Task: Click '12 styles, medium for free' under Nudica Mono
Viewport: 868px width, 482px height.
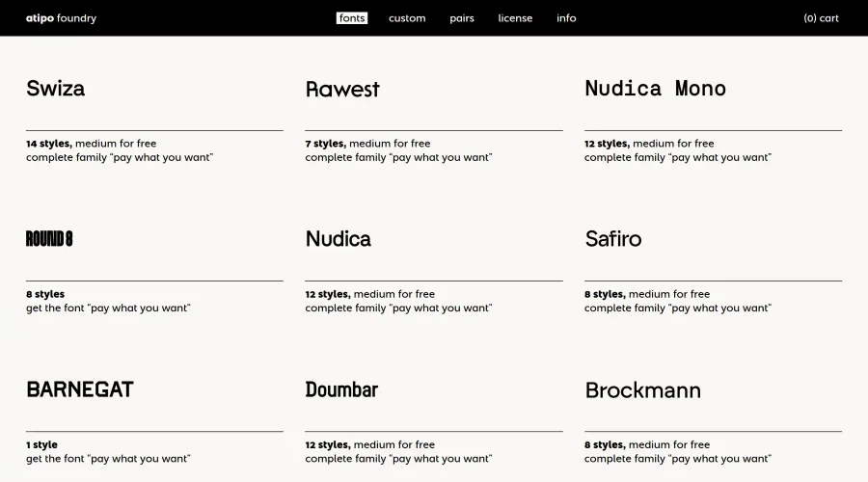Action: 649,144
